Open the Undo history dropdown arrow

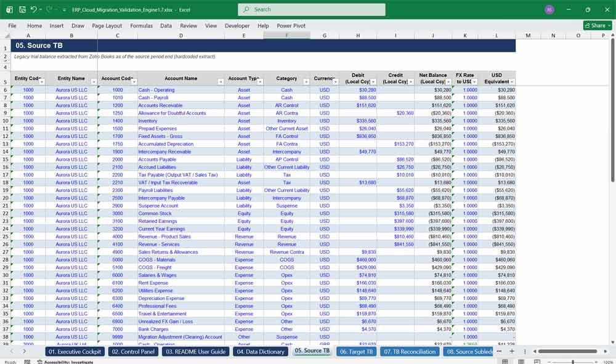point(41,9)
